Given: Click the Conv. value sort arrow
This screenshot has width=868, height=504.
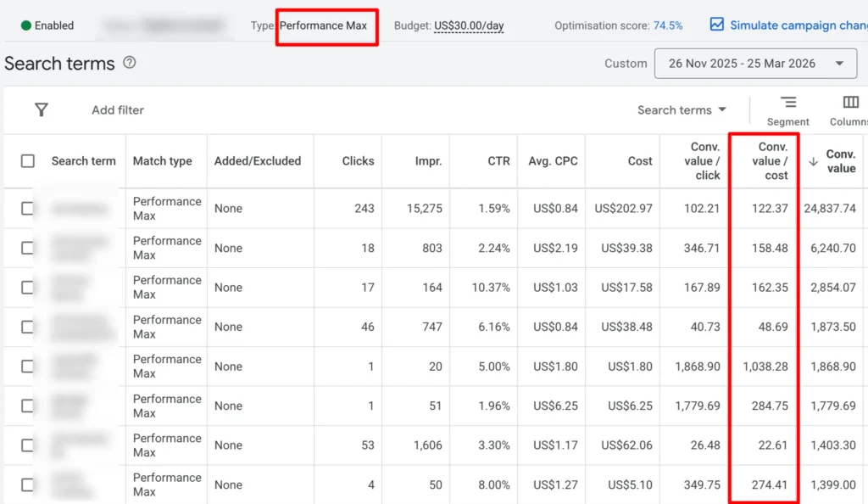Looking at the screenshot, I should click(813, 162).
